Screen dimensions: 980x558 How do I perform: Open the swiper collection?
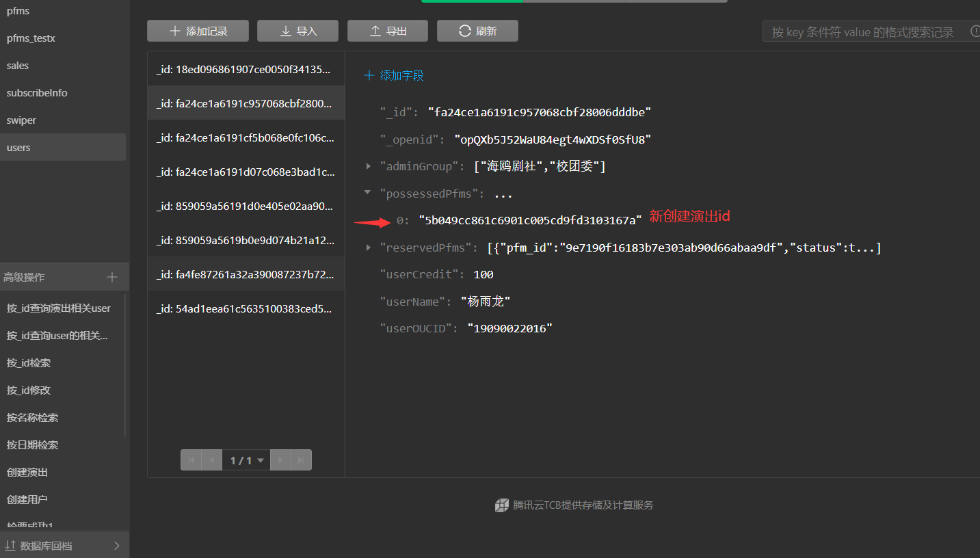[x=63, y=120]
